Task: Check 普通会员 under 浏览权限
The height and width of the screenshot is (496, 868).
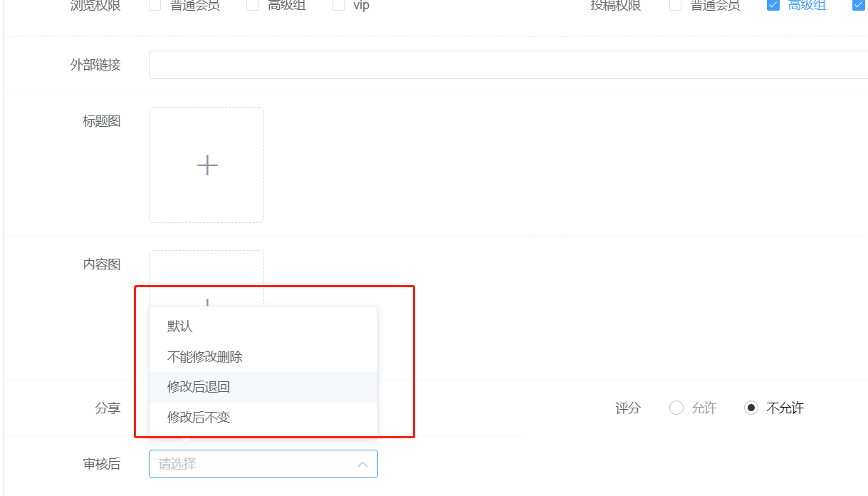Action: click(155, 6)
